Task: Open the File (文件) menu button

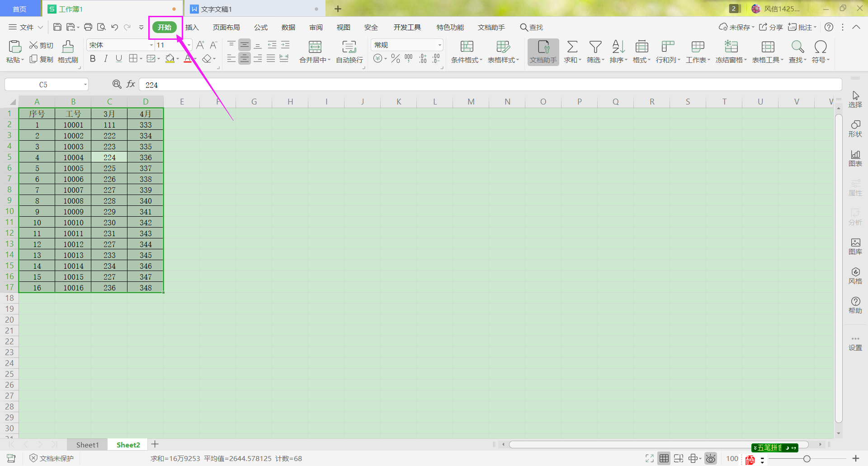Action: [26, 28]
